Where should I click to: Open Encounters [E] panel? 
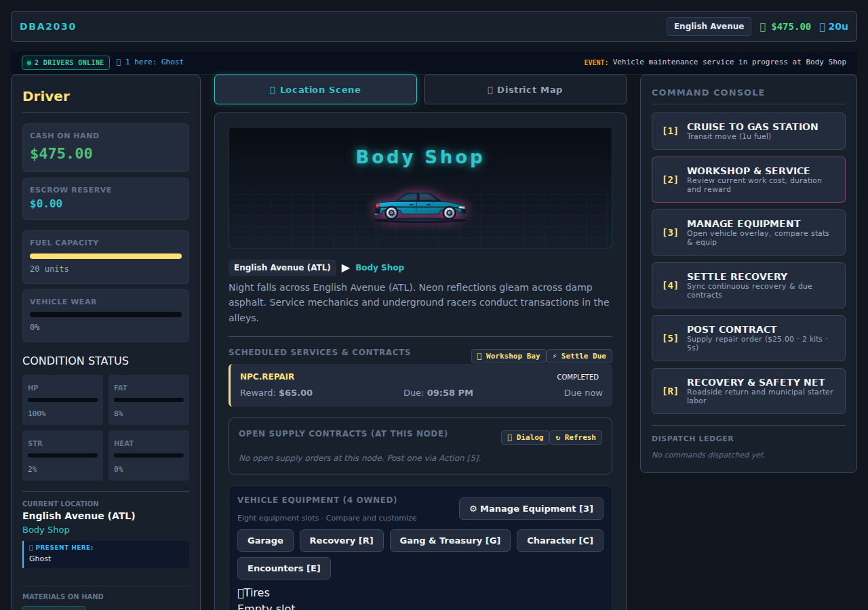click(x=284, y=568)
